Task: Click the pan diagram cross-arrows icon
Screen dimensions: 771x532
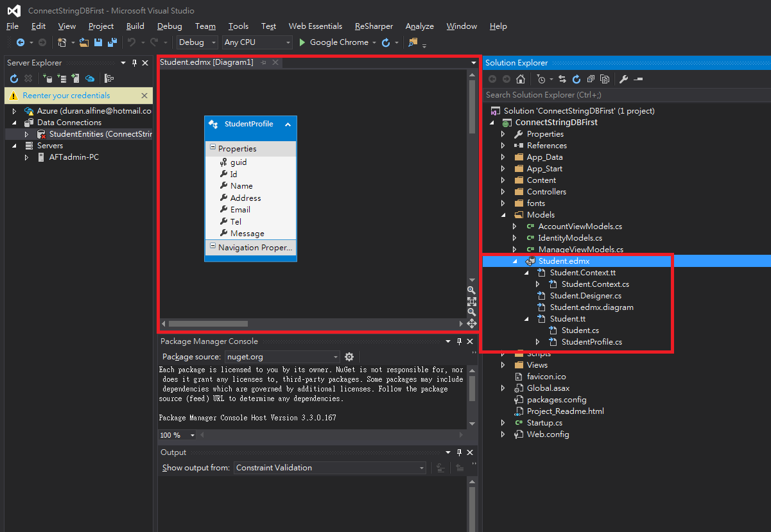Action: tap(472, 323)
